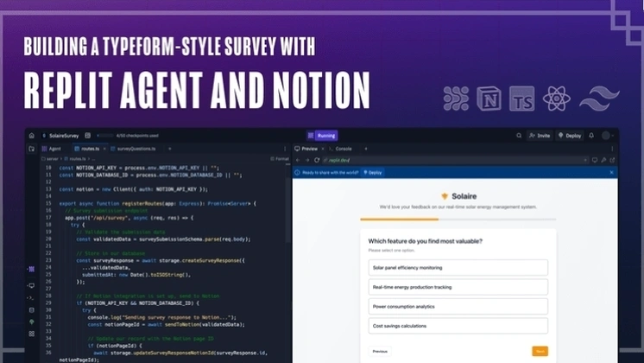This screenshot has height=363, width=644.
Task: Click the user avatar in top bar
Action: click(x=607, y=136)
